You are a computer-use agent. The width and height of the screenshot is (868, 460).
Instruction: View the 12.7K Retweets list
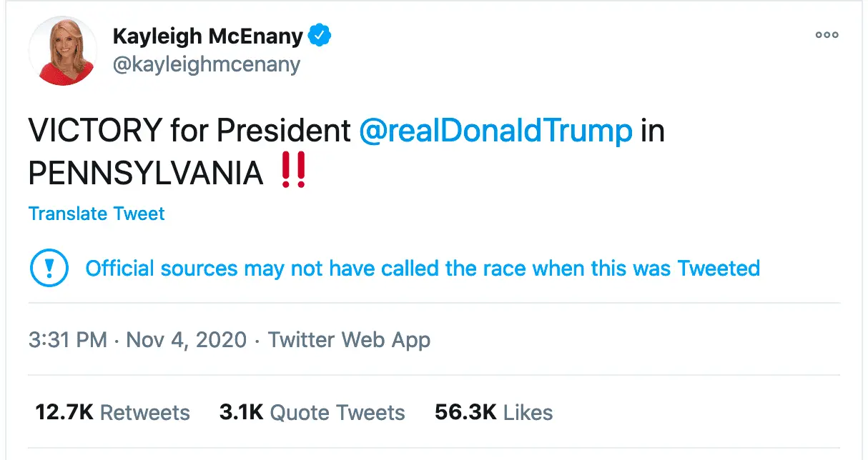click(113, 412)
